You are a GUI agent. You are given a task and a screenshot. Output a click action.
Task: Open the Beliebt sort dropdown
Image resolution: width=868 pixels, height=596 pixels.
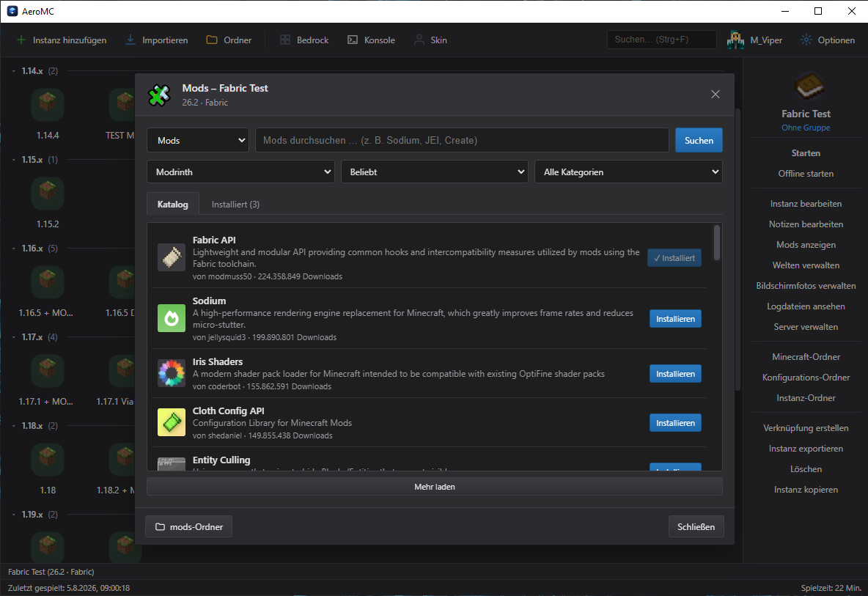[x=435, y=172]
